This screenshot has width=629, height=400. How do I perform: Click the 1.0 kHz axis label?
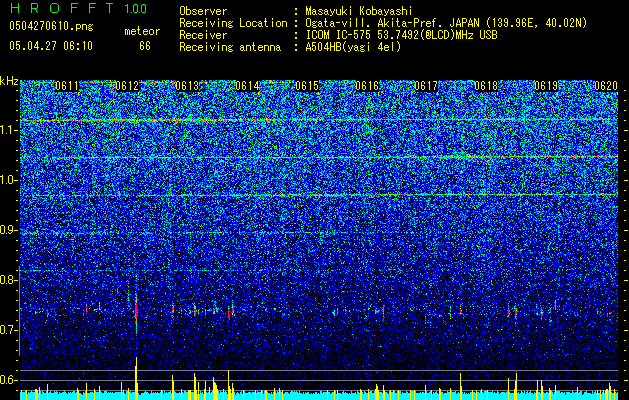pos(8,180)
